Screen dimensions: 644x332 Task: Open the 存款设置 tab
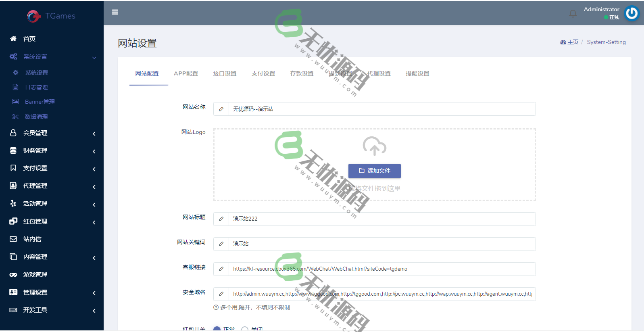click(302, 73)
